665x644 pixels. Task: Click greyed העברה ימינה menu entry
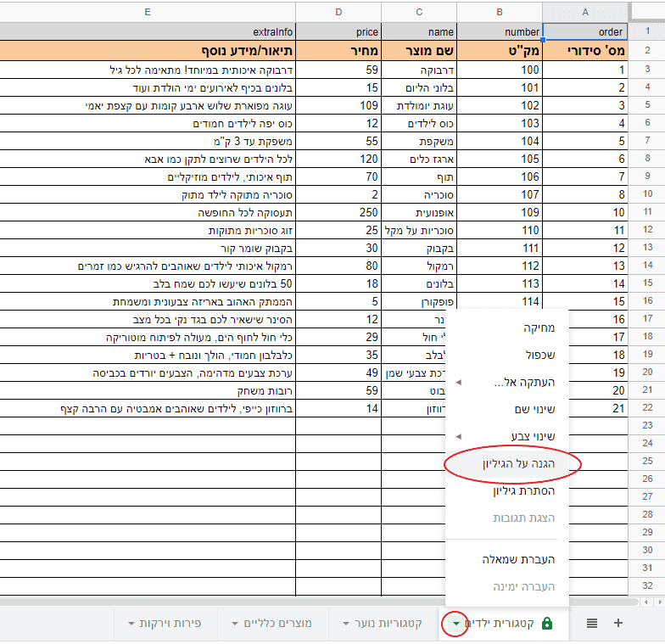[x=507, y=587]
